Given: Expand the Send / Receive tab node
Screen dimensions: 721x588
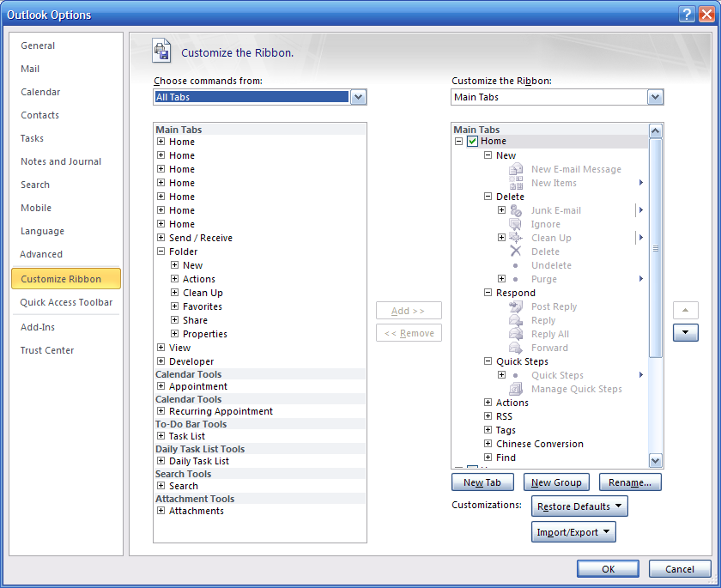Looking at the screenshot, I should (161, 238).
